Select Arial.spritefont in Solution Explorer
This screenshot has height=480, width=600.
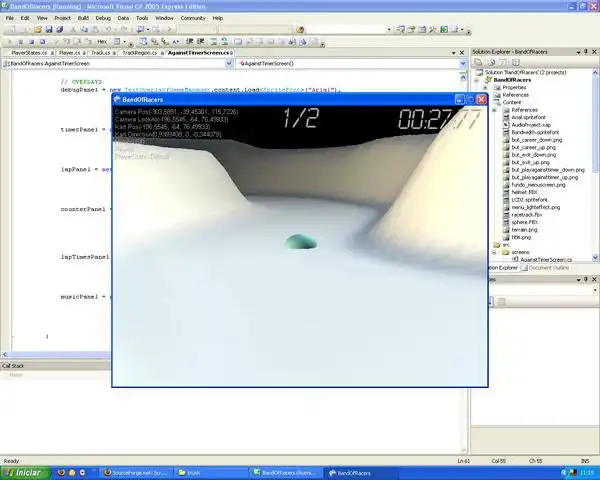[528, 118]
